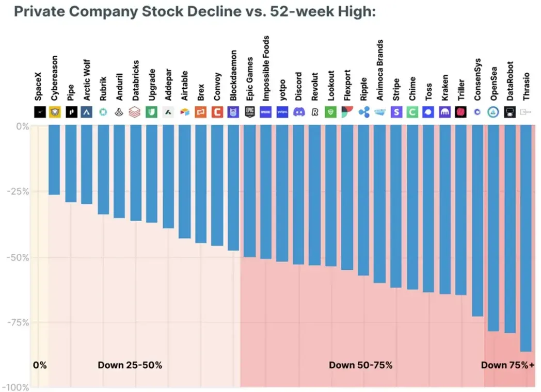This screenshot has height=392, width=541.
Task: Click the "Down 50-75%" label
Action: point(361,365)
